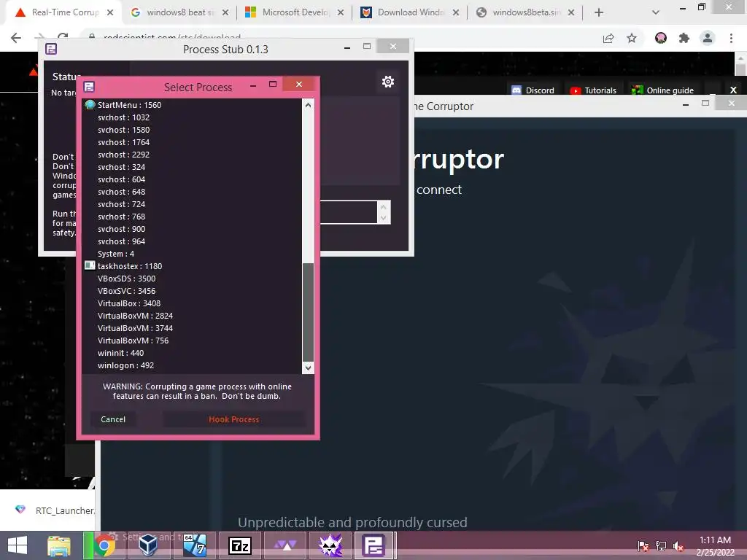Select svchost : 768 process
The width and height of the screenshot is (747, 560).
click(x=193, y=216)
